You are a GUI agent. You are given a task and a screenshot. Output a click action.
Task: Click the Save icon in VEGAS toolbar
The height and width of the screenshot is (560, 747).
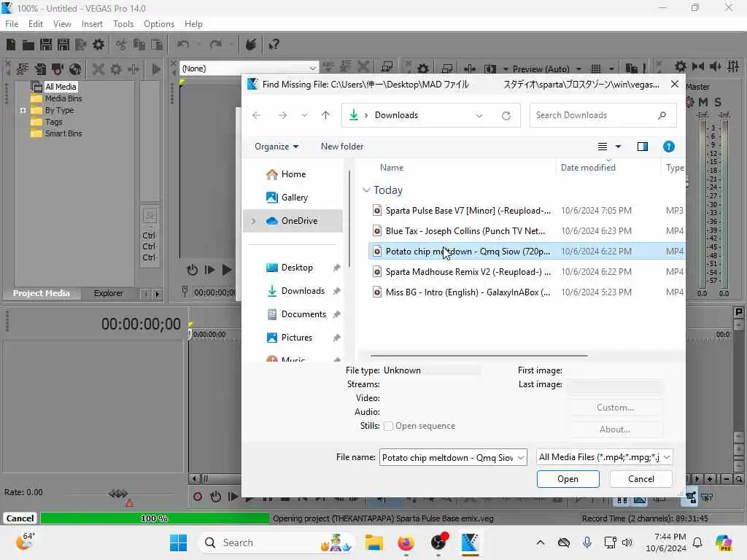pyautogui.click(x=46, y=44)
